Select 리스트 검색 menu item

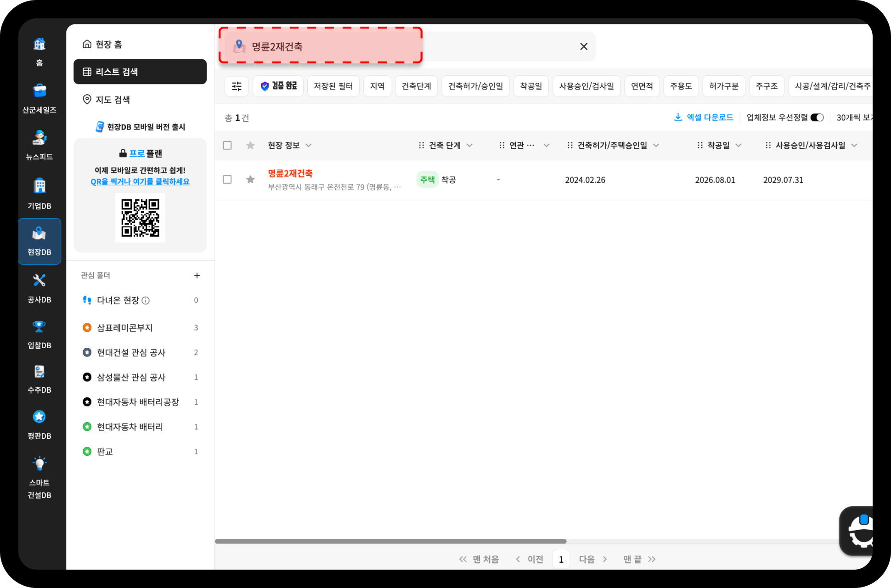[140, 72]
